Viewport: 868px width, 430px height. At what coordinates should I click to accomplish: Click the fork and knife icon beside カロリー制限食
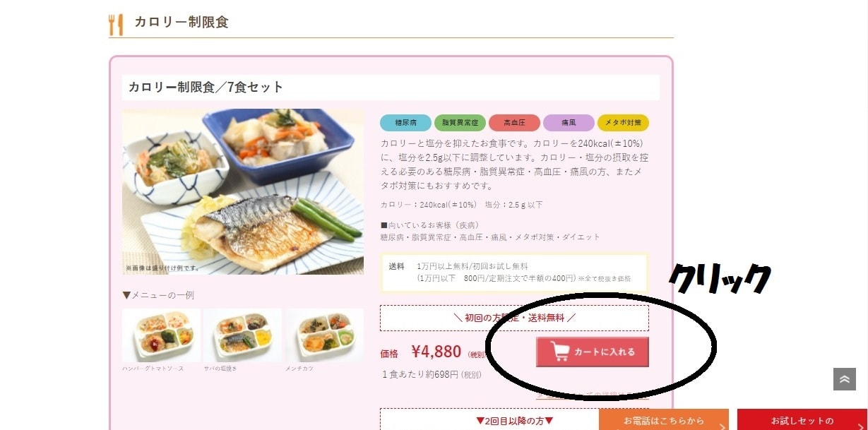tap(116, 24)
